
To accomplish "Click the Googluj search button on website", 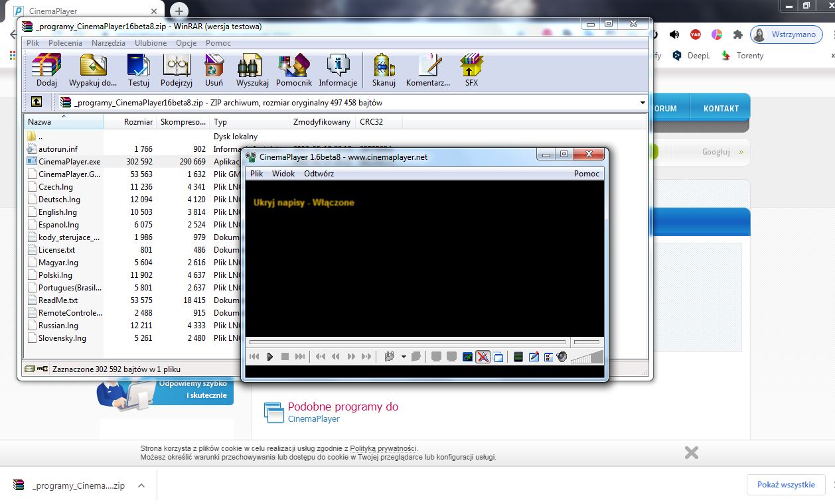I will (722, 152).
